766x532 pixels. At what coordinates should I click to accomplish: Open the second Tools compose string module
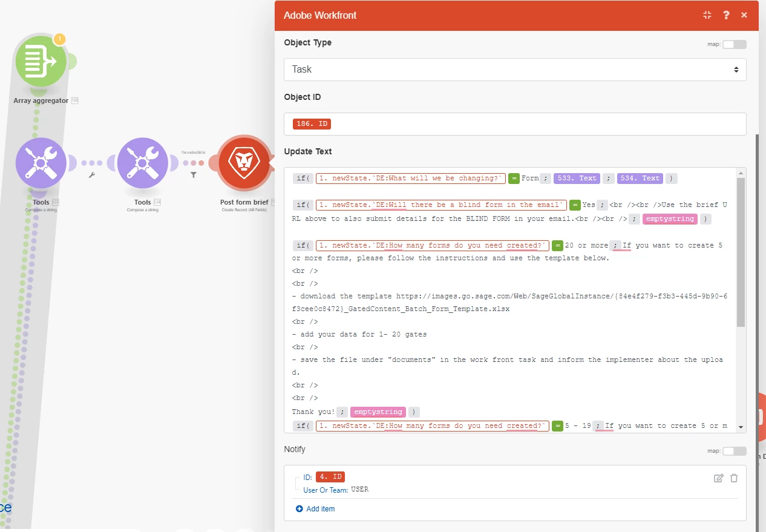point(143,163)
